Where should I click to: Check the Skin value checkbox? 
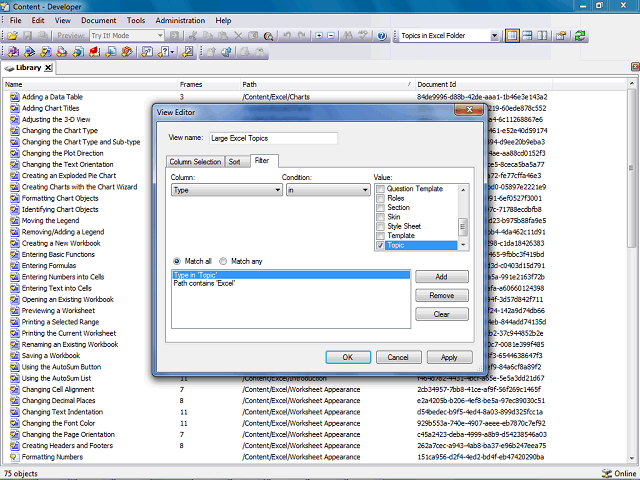point(380,217)
